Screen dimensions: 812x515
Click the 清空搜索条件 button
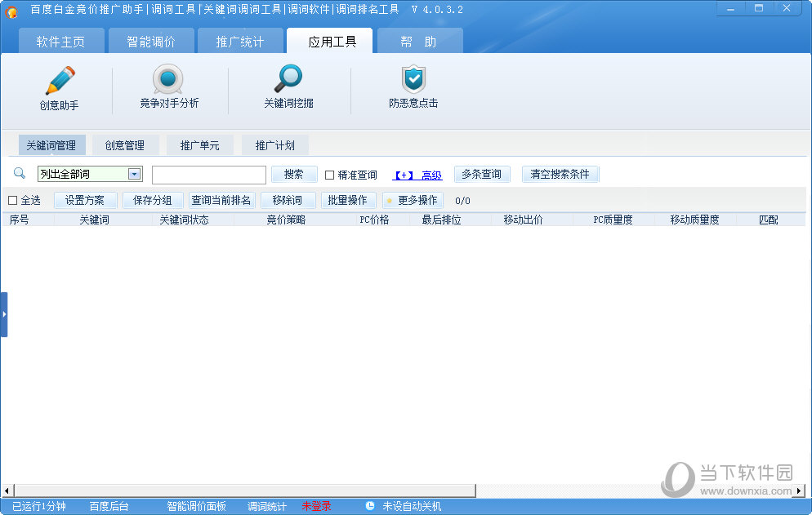pyautogui.click(x=560, y=175)
